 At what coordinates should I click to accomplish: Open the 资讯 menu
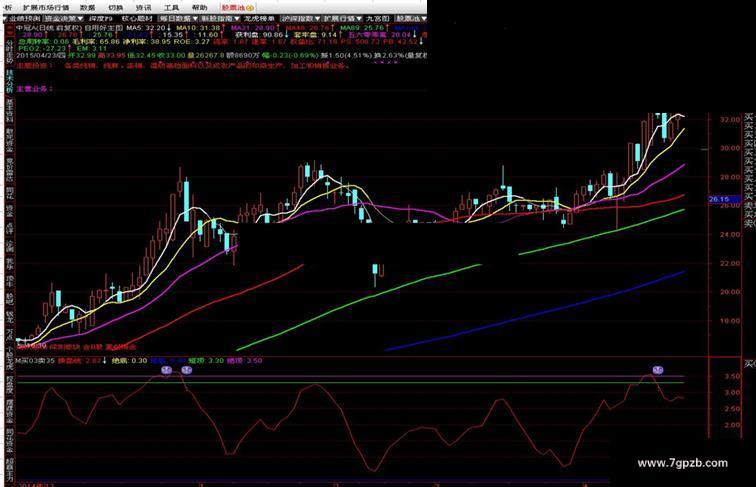(143, 8)
